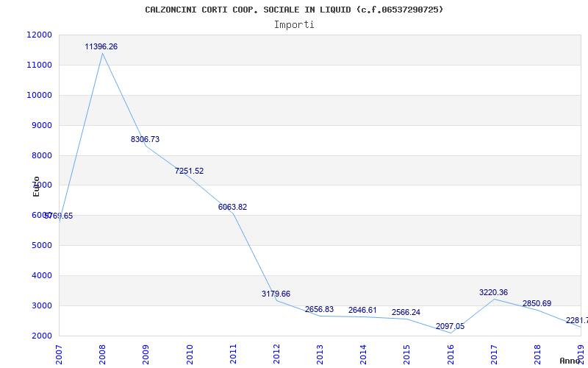Viewport: 588px width, 368px height.
Task: Click the 2018 x-axis year label
Action: (x=537, y=354)
